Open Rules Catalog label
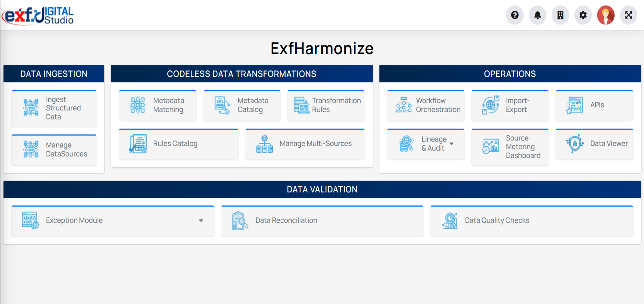The image size is (644, 304). 175,144
